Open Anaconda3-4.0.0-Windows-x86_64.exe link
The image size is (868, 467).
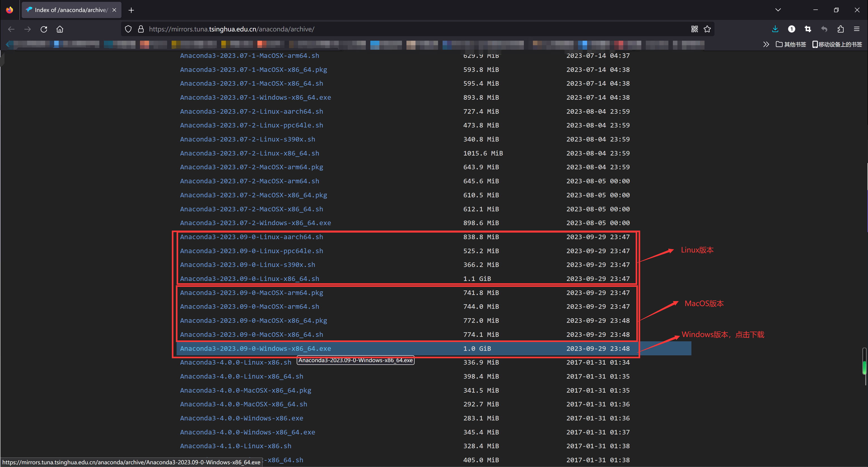point(248,432)
